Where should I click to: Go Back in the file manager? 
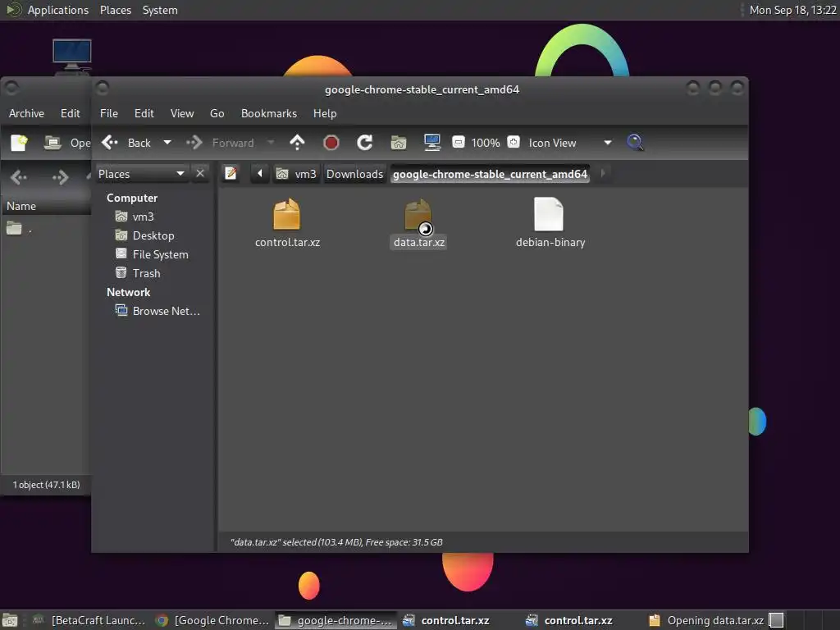[x=126, y=143]
